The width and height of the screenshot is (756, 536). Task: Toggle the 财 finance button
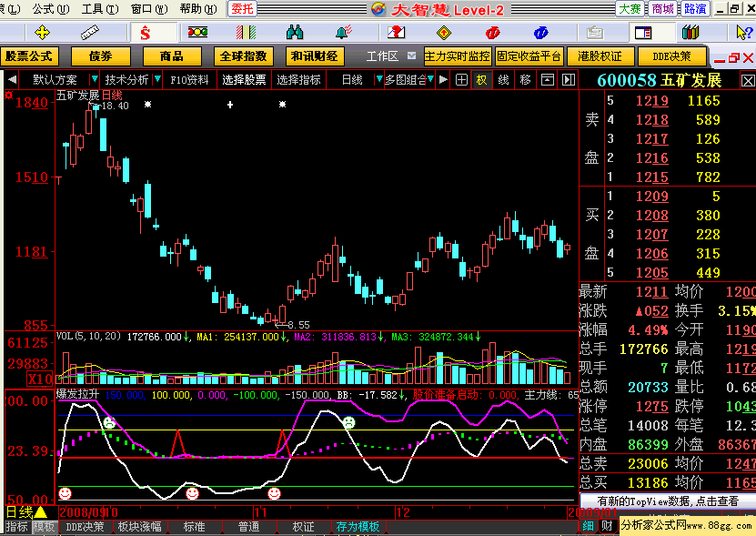[x=608, y=526]
